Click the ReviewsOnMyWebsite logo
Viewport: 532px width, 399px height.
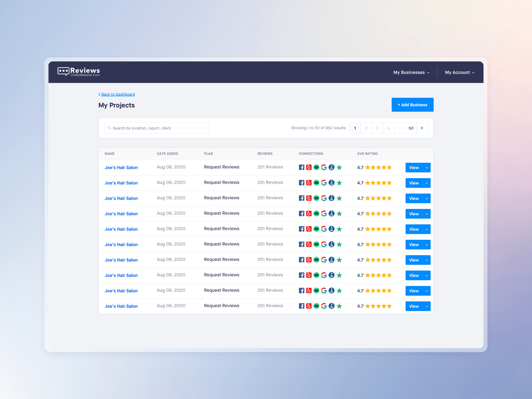point(79,72)
